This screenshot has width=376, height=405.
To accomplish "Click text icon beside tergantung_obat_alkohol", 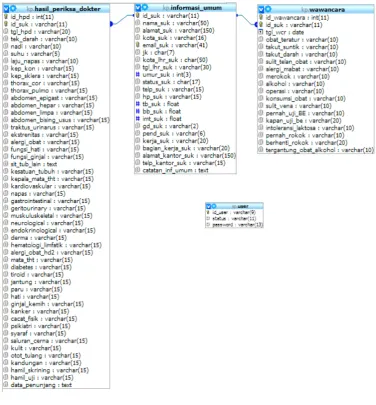I will point(261,150).
